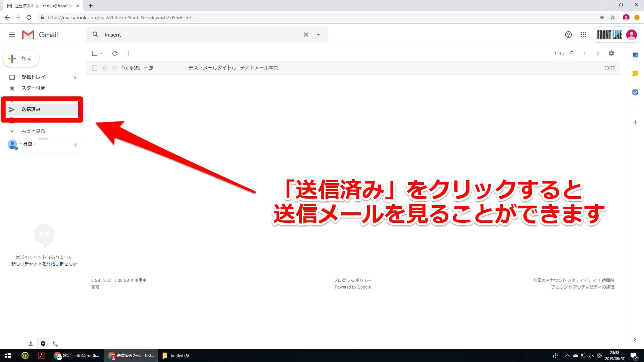This screenshot has height=362, width=644.
Task: Open Adobe Acrobat from taskbar
Action: 42,356
